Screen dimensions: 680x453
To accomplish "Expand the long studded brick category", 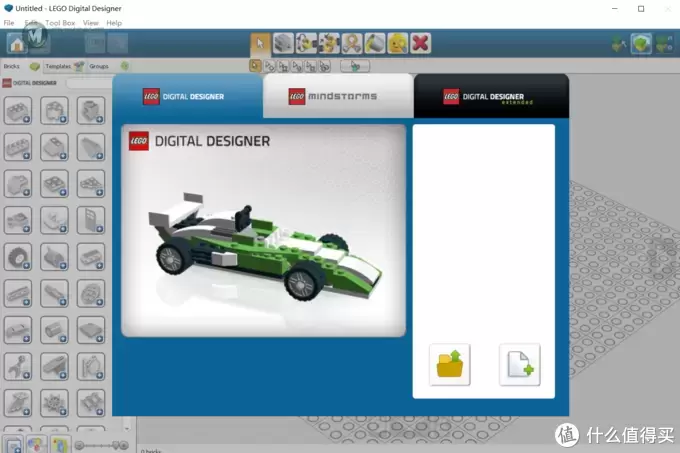I will pos(18,147).
